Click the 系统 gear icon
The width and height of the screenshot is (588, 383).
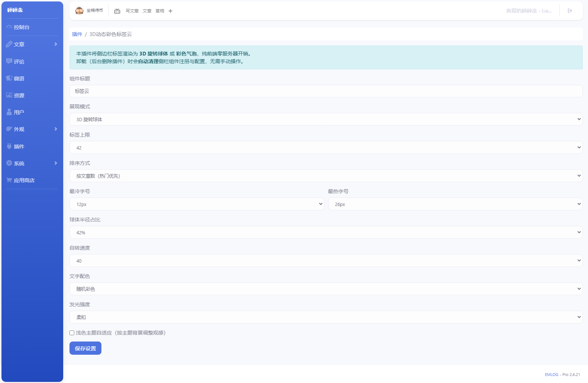[x=9, y=163]
